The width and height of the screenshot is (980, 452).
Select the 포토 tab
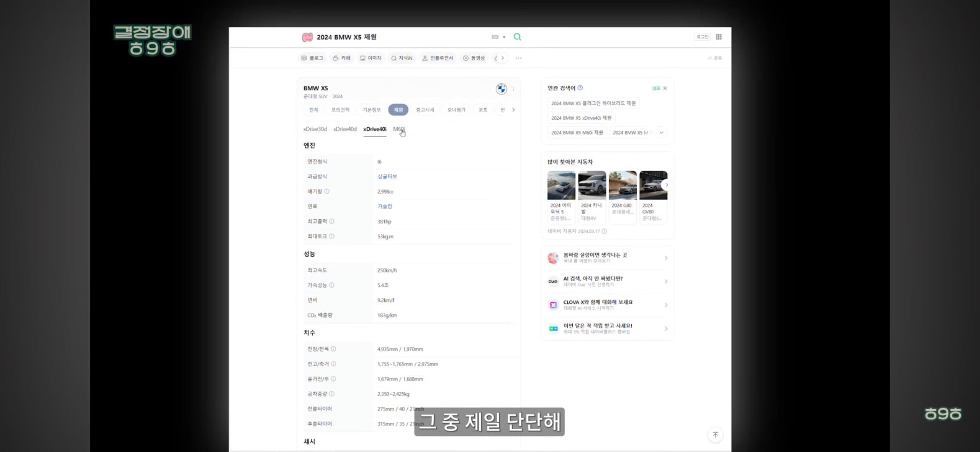pyautogui.click(x=483, y=110)
